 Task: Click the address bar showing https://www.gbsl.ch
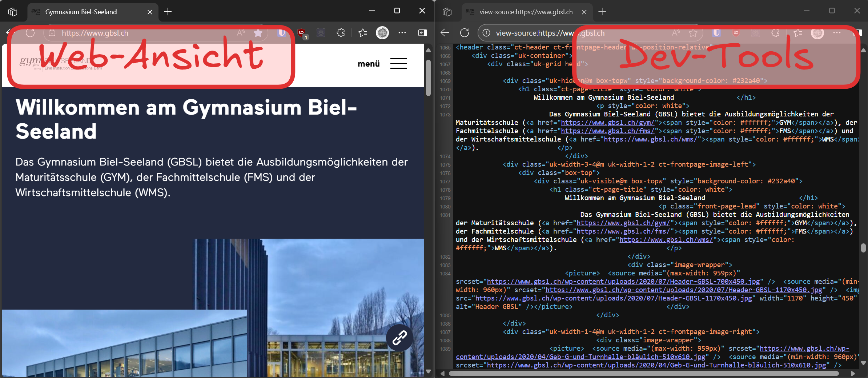[145, 33]
